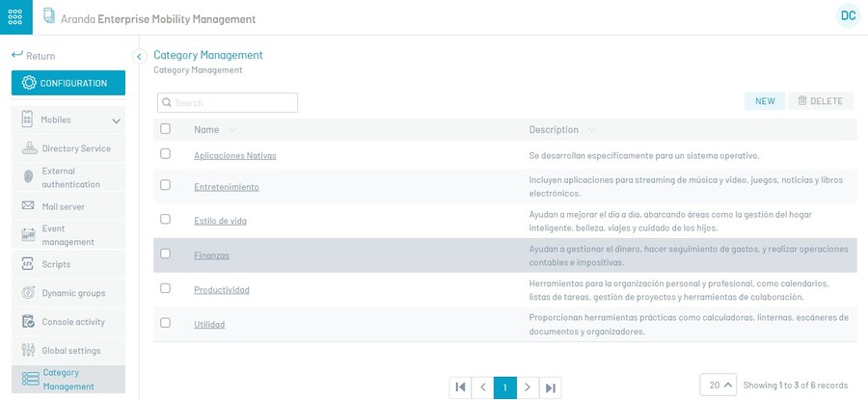Tick the checkbox for Finanzas
This screenshot has width=868, height=401.
pos(165,254)
